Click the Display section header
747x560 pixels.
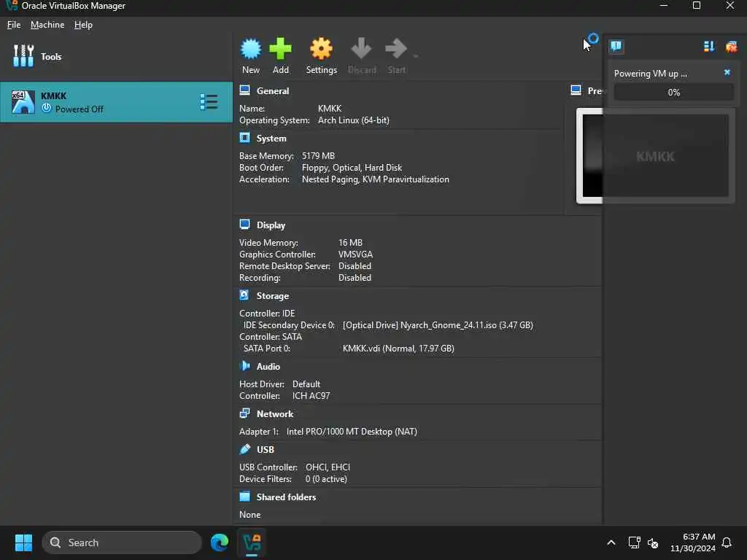click(271, 225)
